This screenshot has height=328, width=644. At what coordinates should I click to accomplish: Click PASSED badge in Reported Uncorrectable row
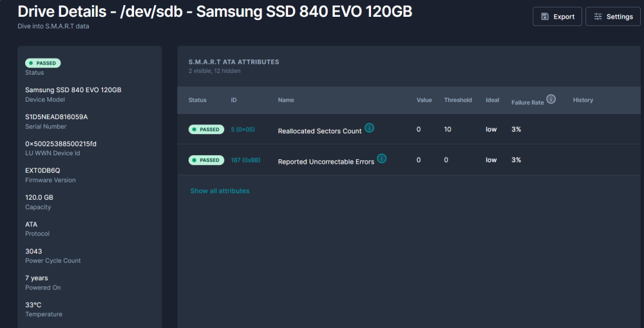pos(206,160)
